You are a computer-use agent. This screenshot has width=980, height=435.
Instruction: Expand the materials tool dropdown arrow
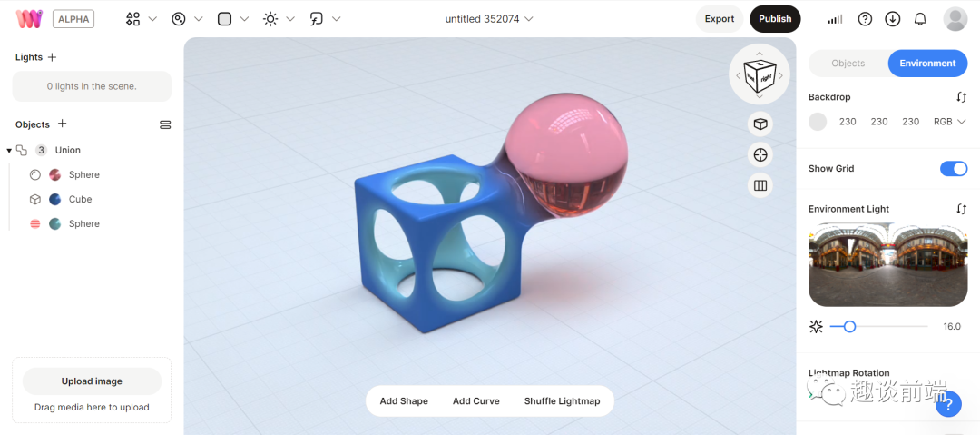point(199,19)
